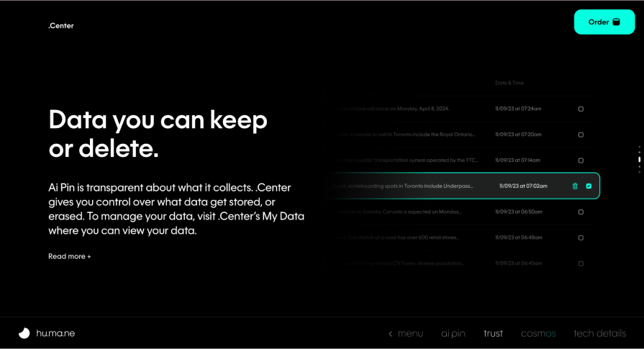Uncheck the selected 07:02am entry checkbox
644x349 pixels.
click(x=589, y=186)
